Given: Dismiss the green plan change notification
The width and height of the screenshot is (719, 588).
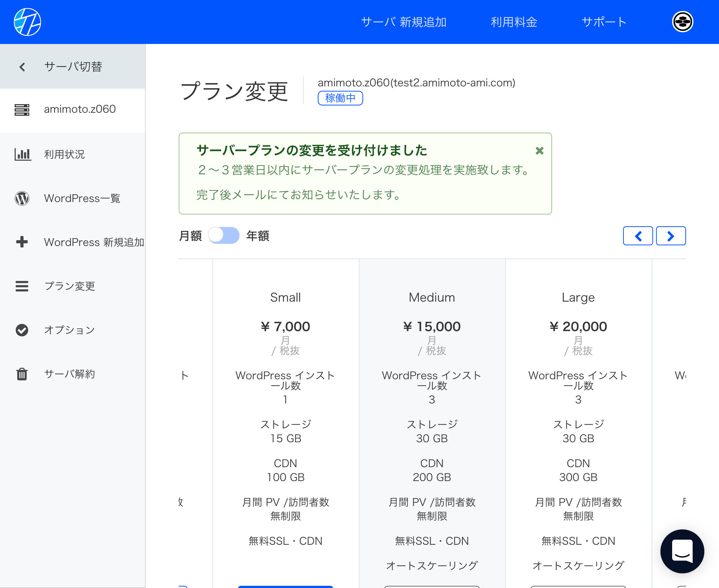Looking at the screenshot, I should pyautogui.click(x=539, y=150).
